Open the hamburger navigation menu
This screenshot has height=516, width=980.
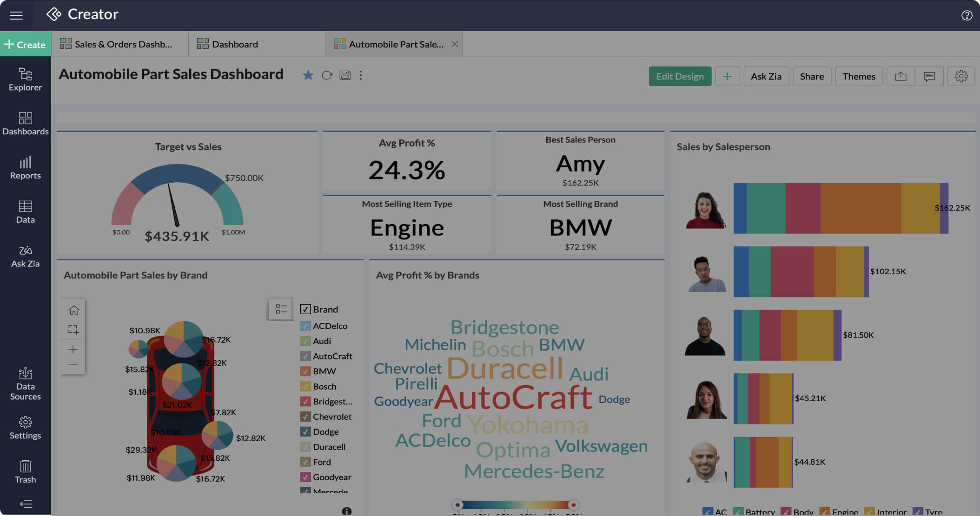tap(16, 15)
